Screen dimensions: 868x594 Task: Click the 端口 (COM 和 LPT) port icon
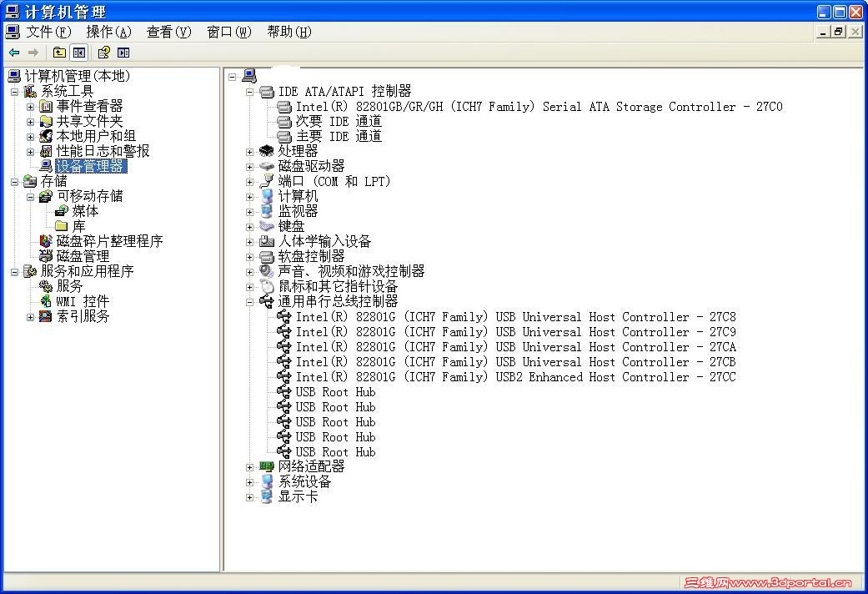pos(267,181)
